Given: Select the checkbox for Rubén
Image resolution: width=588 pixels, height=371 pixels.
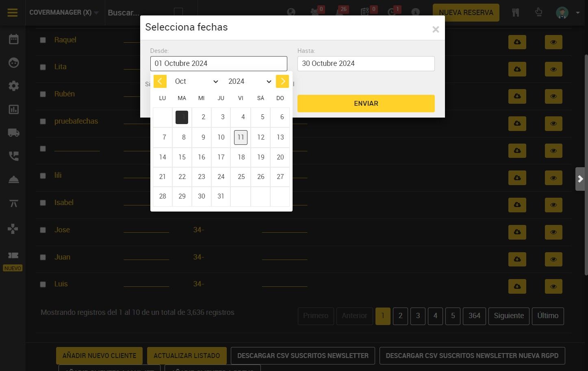Looking at the screenshot, I should coord(43,94).
